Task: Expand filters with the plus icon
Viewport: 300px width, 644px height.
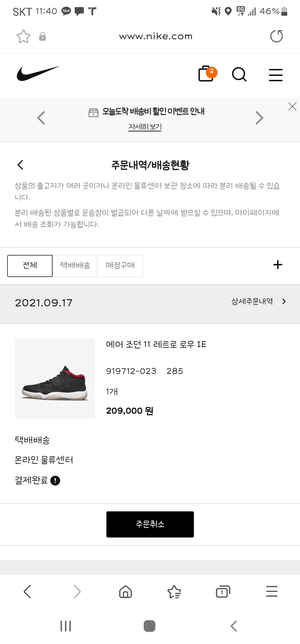Action: point(278,265)
